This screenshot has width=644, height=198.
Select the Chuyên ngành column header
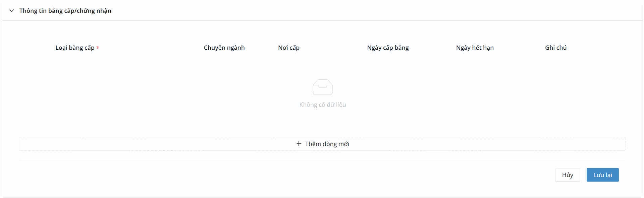pos(224,48)
